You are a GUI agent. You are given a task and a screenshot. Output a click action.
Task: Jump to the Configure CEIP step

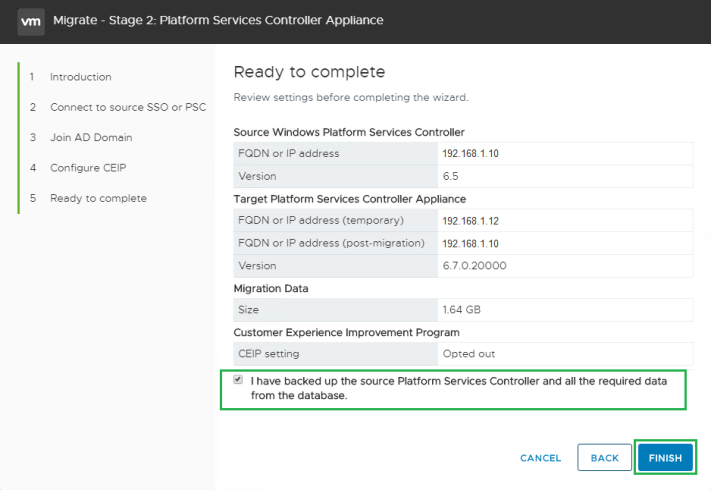pyautogui.click(x=88, y=168)
